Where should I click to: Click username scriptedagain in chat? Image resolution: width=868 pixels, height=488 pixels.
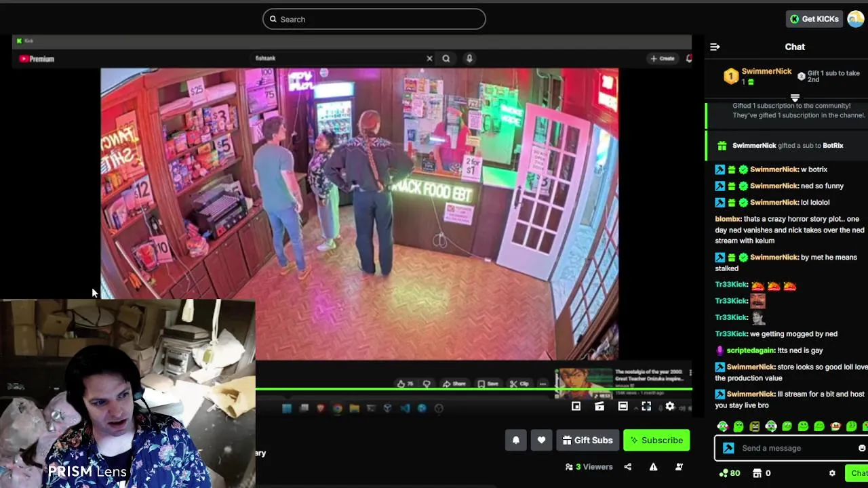(751, 350)
